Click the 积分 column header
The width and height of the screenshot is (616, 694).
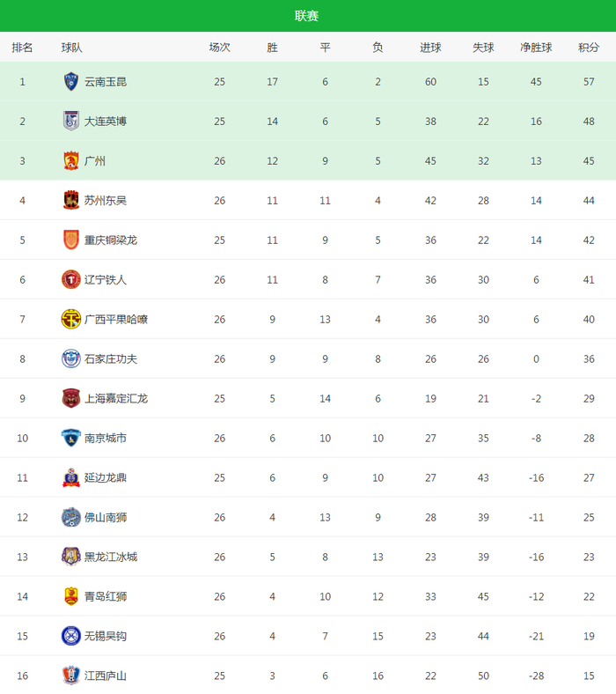(589, 48)
